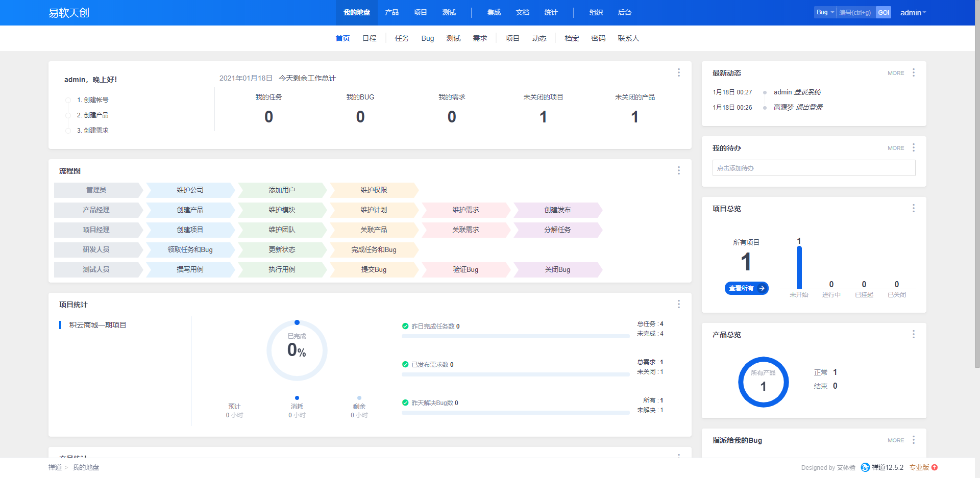The height and width of the screenshot is (478, 980).
Task: Click the red upgrade icon beside 专业版
Action: pos(935,467)
